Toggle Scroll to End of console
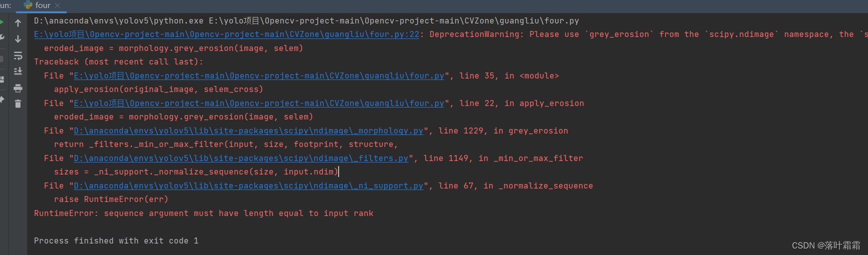868x255 pixels. coord(18,71)
